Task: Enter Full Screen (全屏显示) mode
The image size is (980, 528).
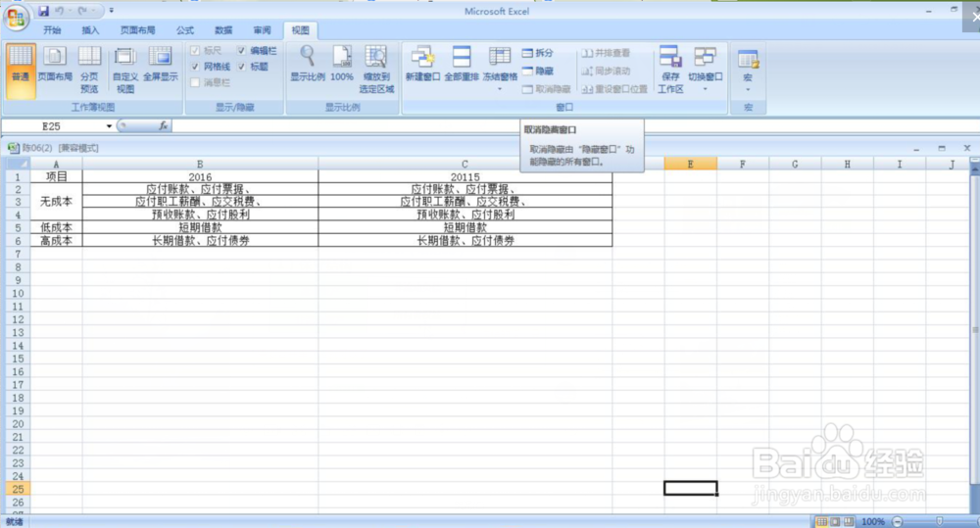Action: click(x=161, y=64)
